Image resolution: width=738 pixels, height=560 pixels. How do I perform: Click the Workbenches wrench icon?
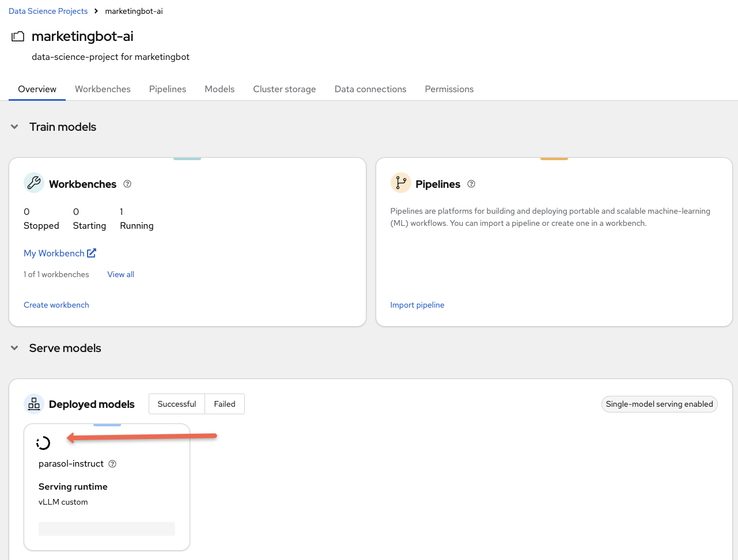tap(34, 183)
